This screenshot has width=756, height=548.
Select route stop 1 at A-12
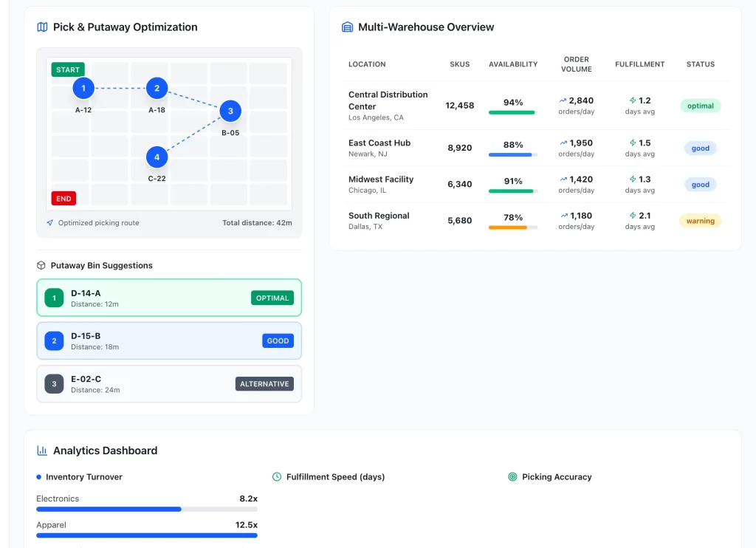click(83, 89)
